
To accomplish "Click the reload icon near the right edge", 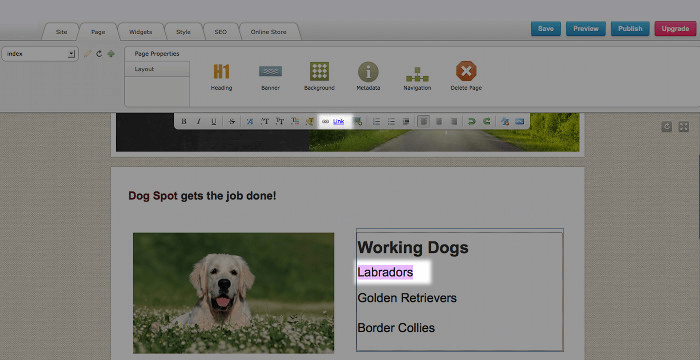I will point(667,127).
